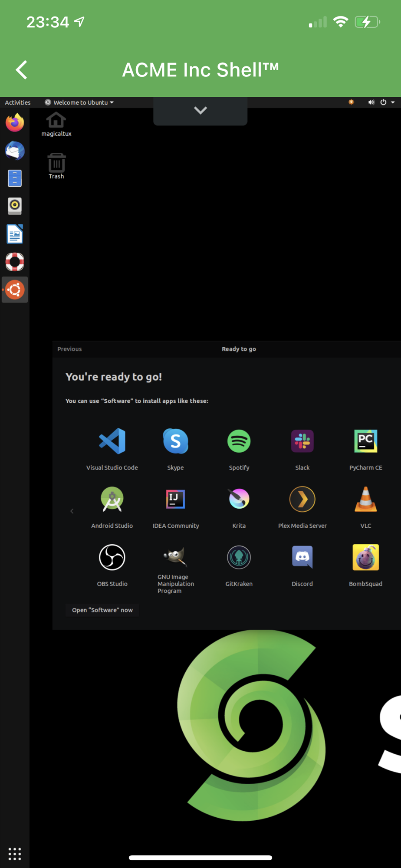The image size is (401, 868).
Task: Select the OBS Studio app
Action: click(x=112, y=566)
